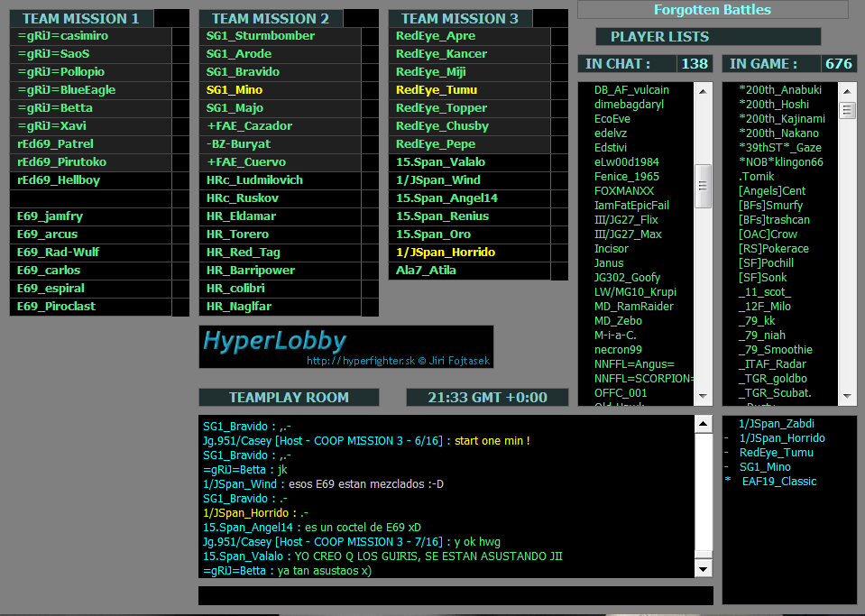This screenshot has width=865, height=616.
Task: Select Ala7_Atila slot in Team Mission 3
Action: 469,271
